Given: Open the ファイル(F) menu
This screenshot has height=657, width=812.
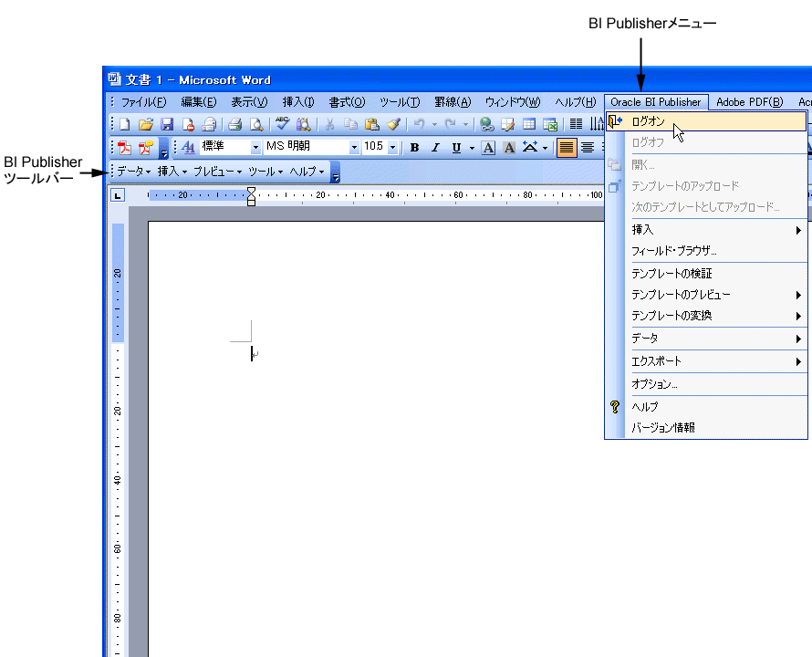Looking at the screenshot, I should 144,102.
